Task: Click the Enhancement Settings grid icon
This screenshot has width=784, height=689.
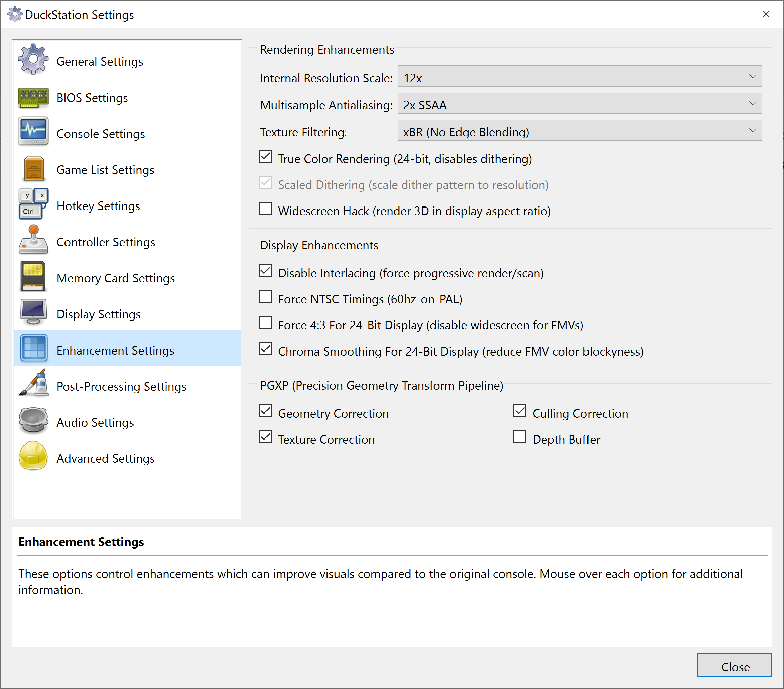Action: pos(34,348)
